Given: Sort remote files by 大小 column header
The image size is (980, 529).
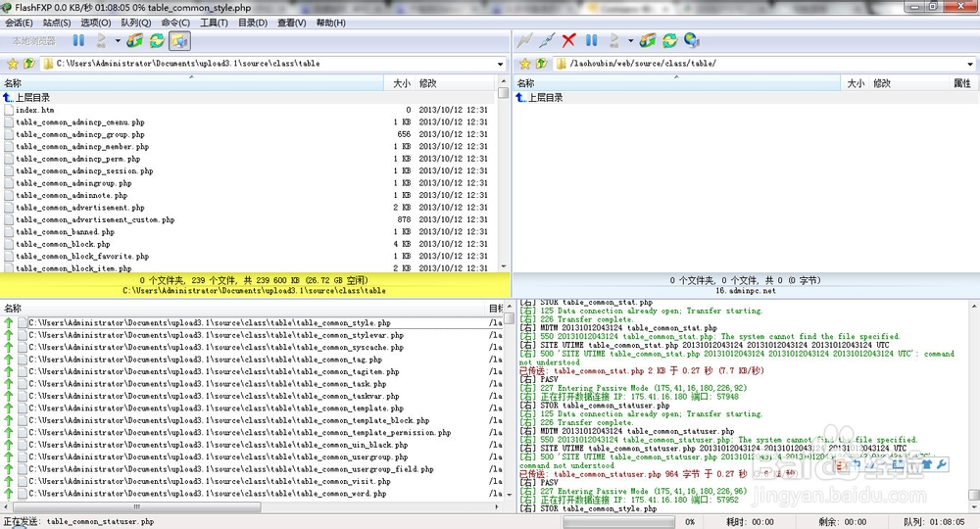Looking at the screenshot, I should pos(855,83).
